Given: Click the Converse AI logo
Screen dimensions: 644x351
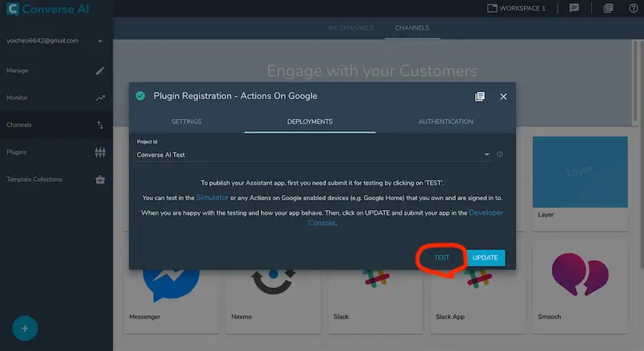Looking at the screenshot, I should pos(47,9).
